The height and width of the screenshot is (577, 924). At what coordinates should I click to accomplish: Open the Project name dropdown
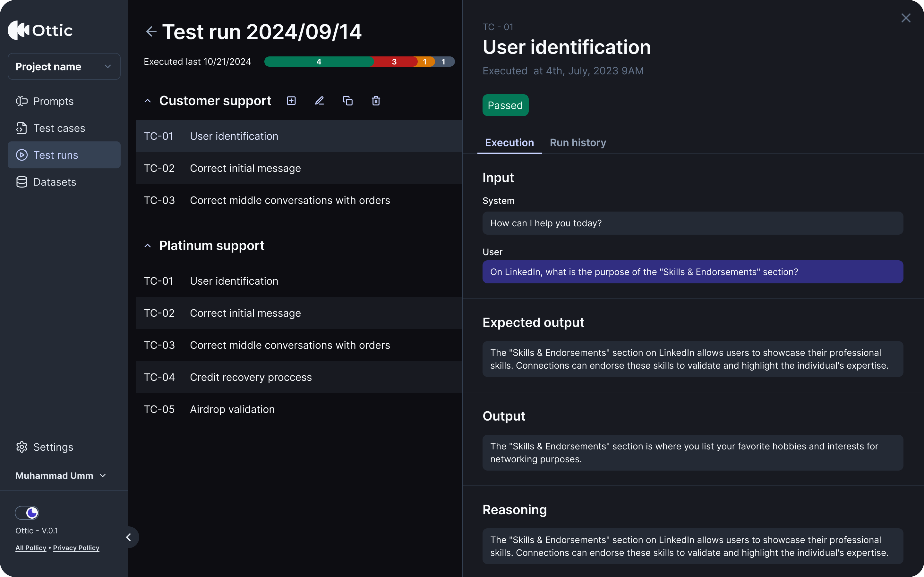coord(64,66)
